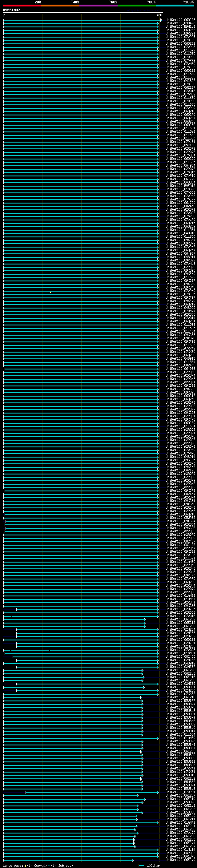The image size is (197, 868).
Task: Select hit label UniRef100_Q2HZB4
Action: [180, 629]
